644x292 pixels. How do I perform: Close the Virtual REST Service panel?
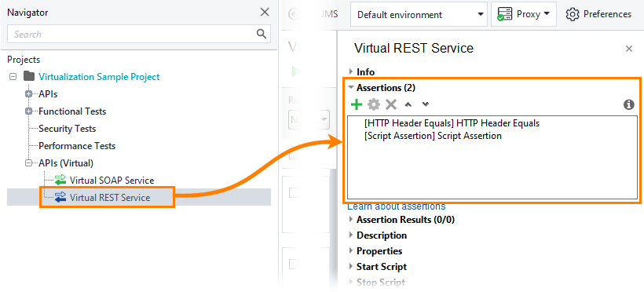(x=628, y=49)
